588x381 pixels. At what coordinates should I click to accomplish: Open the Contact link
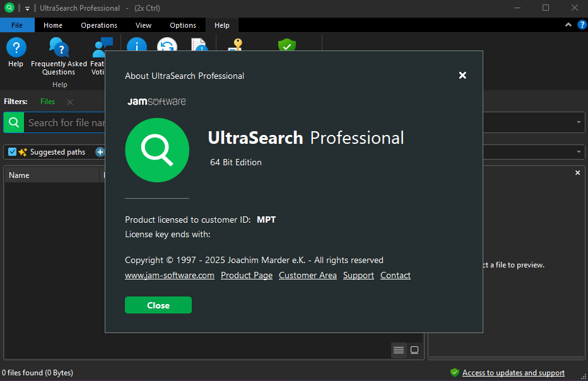pyautogui.click(x=395, y=275)
